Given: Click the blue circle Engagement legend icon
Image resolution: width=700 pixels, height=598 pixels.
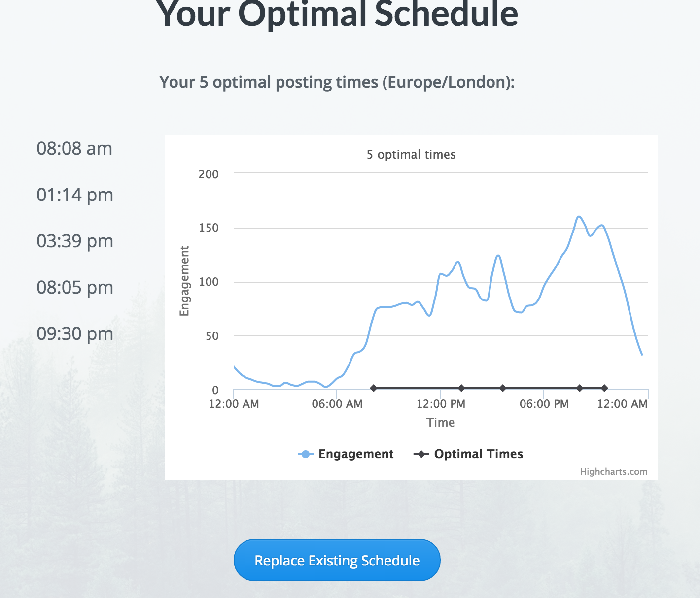Looking at the screenshot, I should click(x=306, y=454).
